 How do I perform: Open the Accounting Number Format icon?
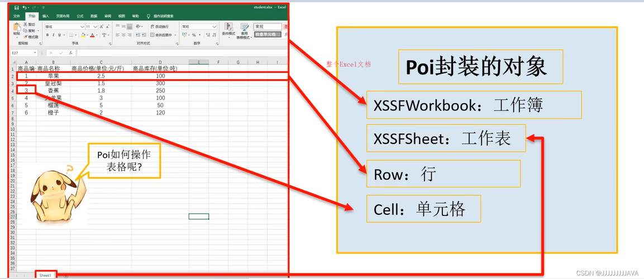click(184, 35)
